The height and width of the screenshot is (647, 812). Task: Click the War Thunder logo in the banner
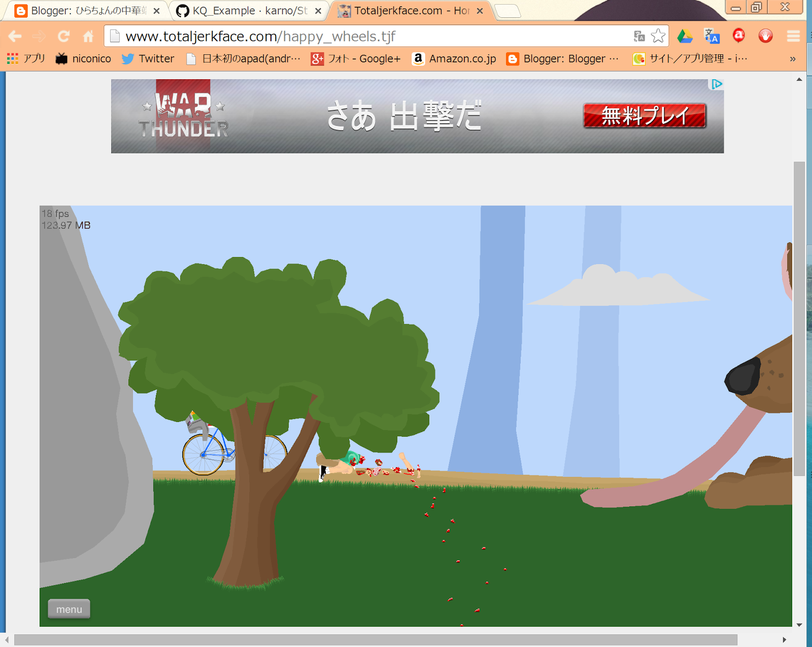184,116
